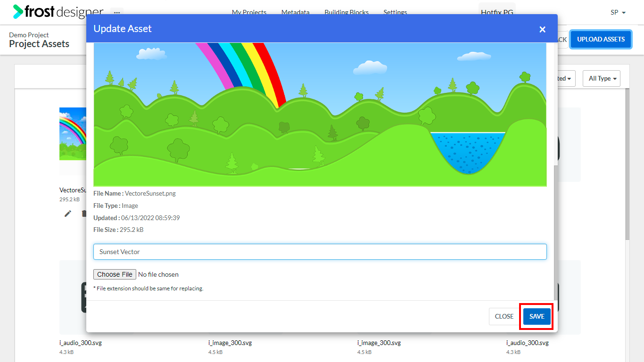Click the Choose File button
The image size is (644, 362).
click(x=115, y=274)
